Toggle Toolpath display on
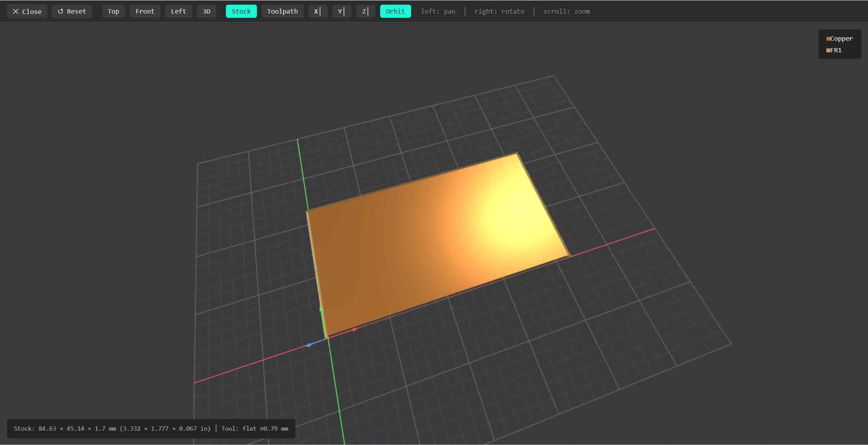Screen dimensions: 868x445 click(x=282, y=11)
